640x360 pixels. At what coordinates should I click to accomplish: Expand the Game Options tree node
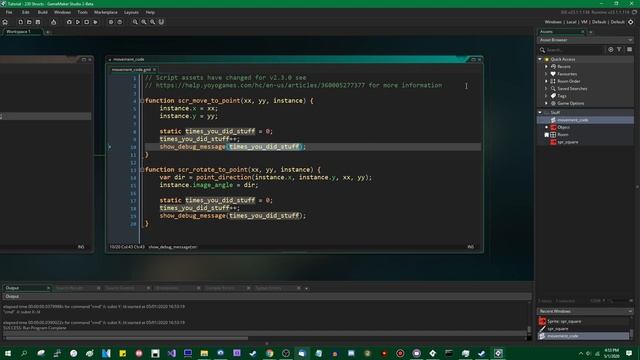(546, 103)
